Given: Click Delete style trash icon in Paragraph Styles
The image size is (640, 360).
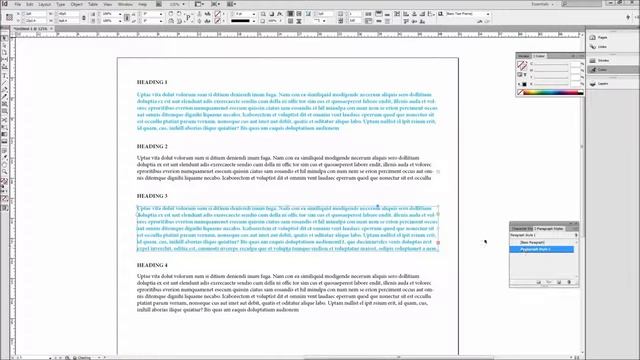Looking at the screenshot, I should coord(569,282).
